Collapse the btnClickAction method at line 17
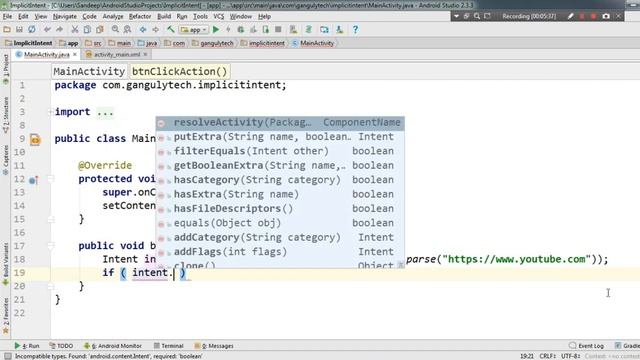The height and width of the screenshot is (360, 640). click(51, 246)
